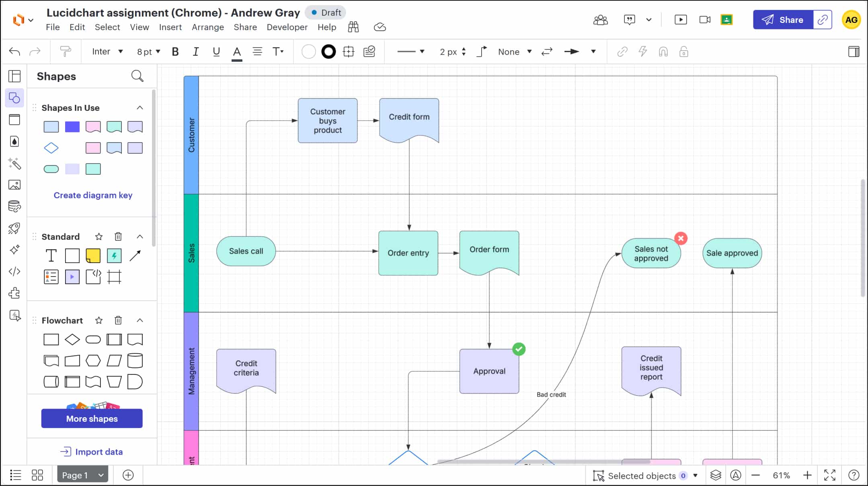Collapse the Shapes In Use section
This screenshot has width=868, height=486.
point(140,108)
